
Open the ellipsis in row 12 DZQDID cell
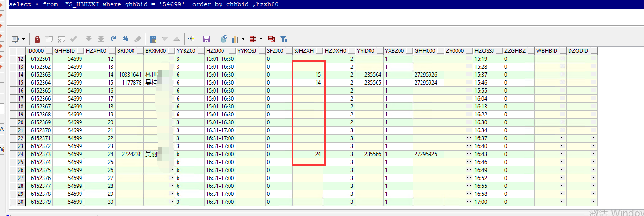(593, 59)
